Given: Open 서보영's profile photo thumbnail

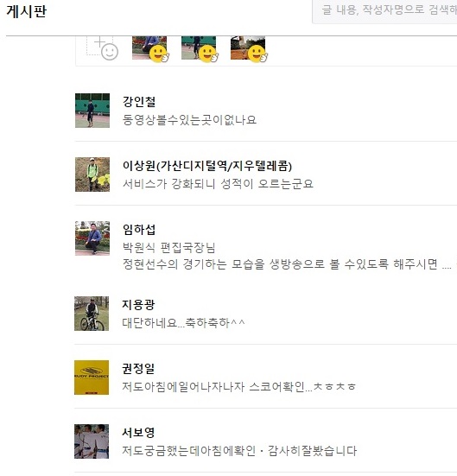Looking at the screenshot, I should pos(92,441).
